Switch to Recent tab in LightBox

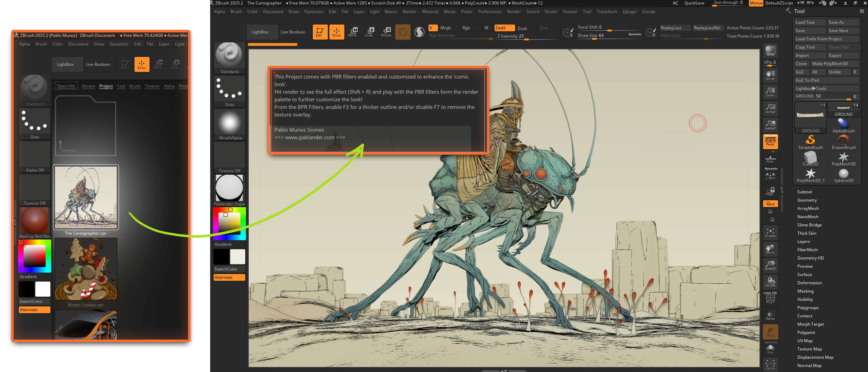pyautogui.click(x=88, y=86)
